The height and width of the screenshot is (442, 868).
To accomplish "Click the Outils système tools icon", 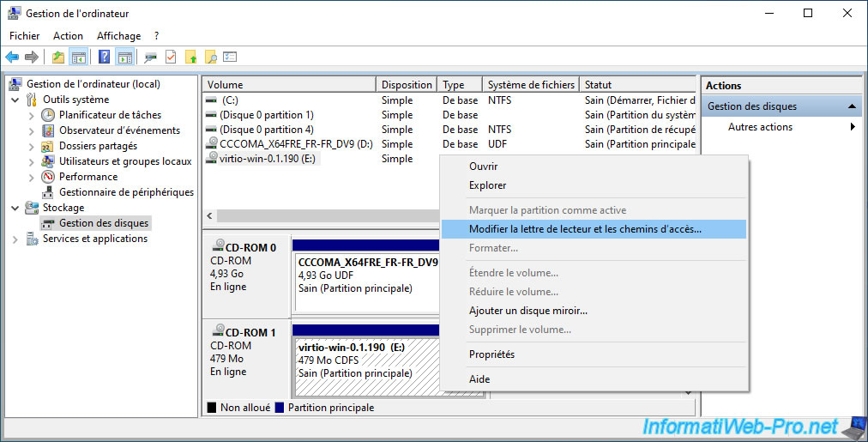I will [32, 100].
